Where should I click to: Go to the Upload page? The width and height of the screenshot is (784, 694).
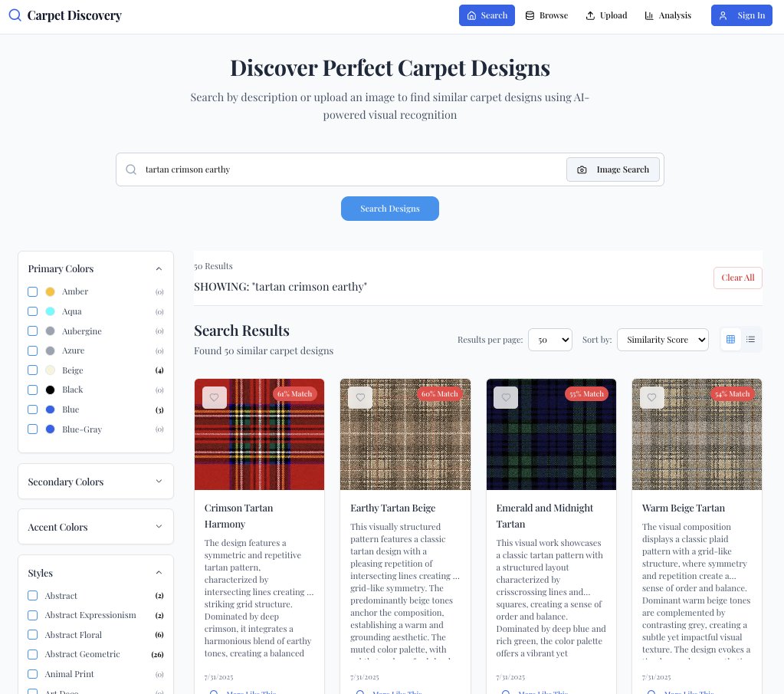point(606,15)
